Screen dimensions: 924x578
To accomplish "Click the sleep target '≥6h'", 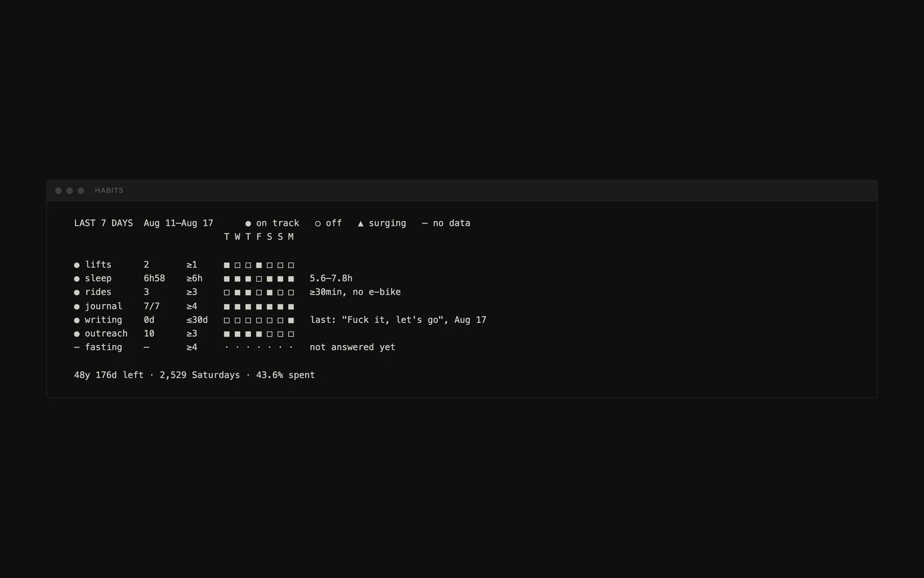I will point(195,279).
